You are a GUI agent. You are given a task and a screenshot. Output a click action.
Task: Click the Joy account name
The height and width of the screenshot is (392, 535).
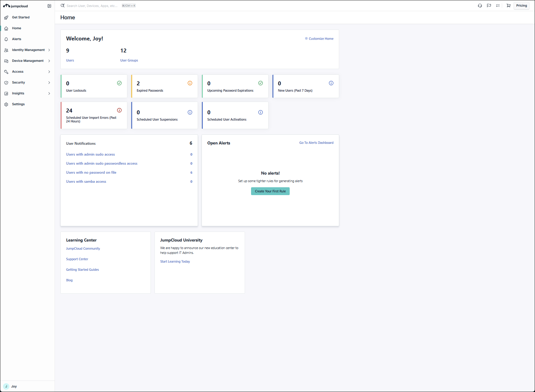(14, 386)
